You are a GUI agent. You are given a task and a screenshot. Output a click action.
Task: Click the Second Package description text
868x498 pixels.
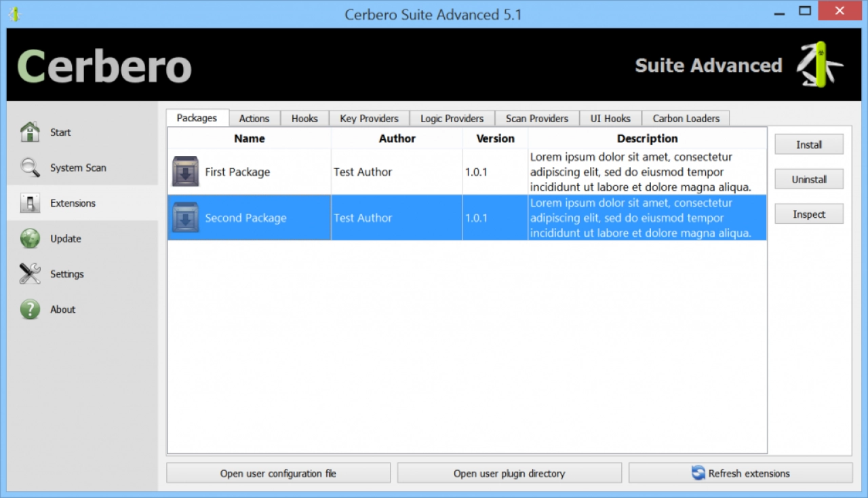pyautogui.click(x=641, y=218)
